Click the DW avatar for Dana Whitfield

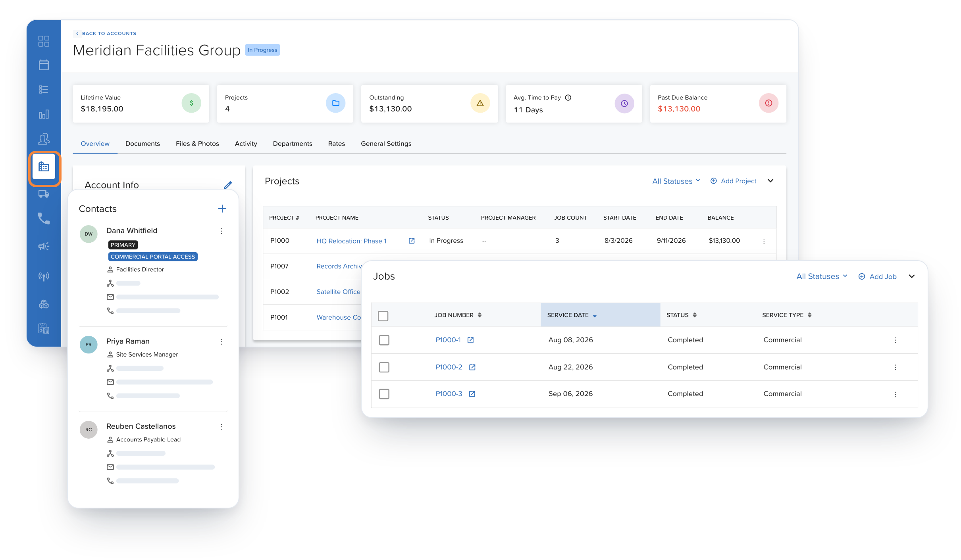click(89, 234)
